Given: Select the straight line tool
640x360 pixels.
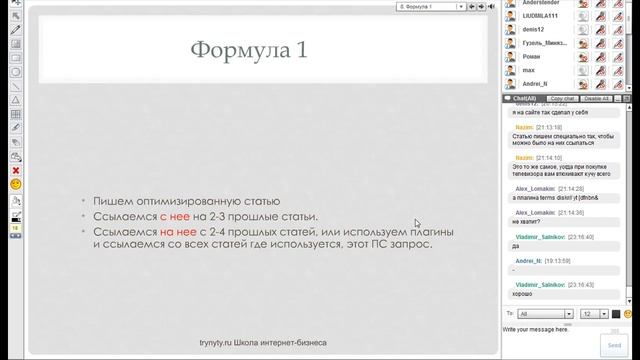Looking at the screenshot, I should click(x=16, y=86).
